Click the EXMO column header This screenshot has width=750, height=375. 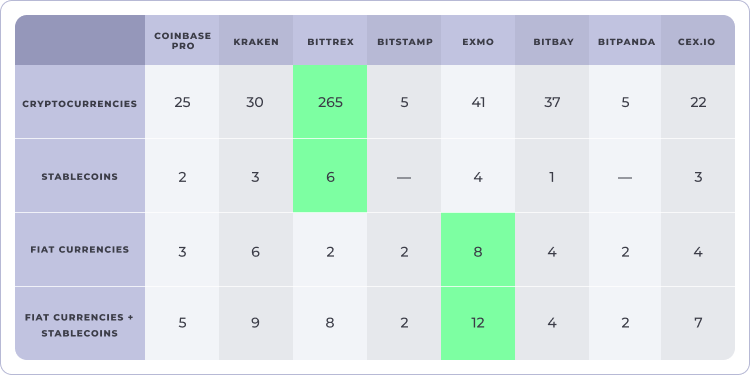click(478, 40)
